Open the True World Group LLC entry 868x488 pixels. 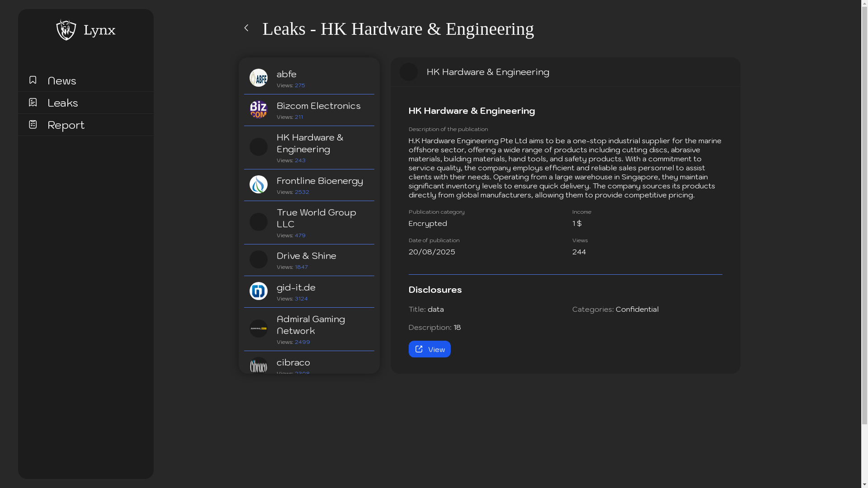click(316, 218)
